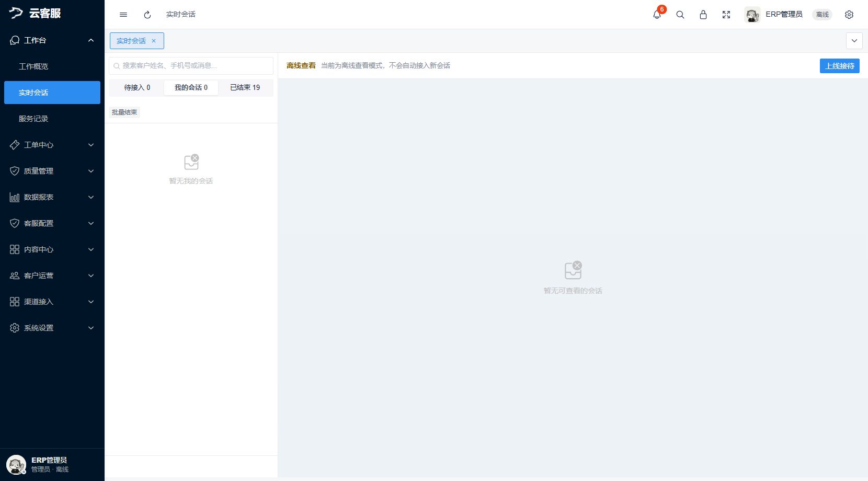Click the 质量管理 shield icon

point(15,171)
